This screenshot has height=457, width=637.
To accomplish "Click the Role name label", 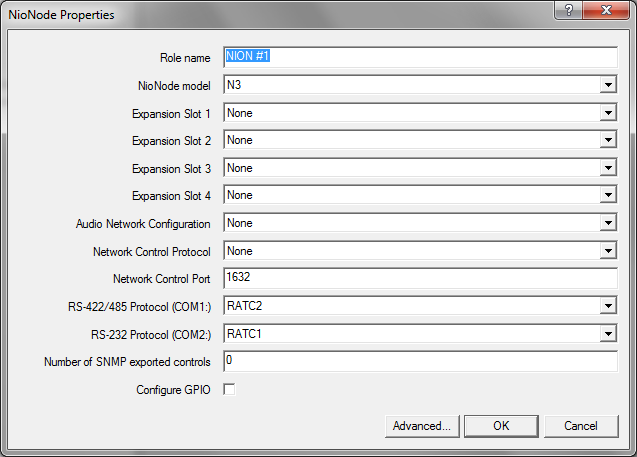I will coord(185,58).
